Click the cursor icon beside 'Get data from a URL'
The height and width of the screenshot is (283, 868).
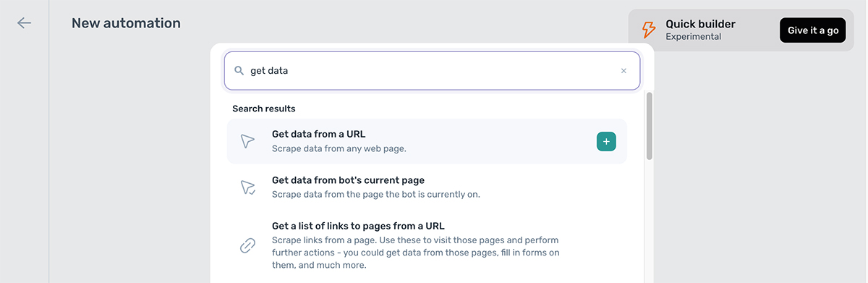pos(248,141)
